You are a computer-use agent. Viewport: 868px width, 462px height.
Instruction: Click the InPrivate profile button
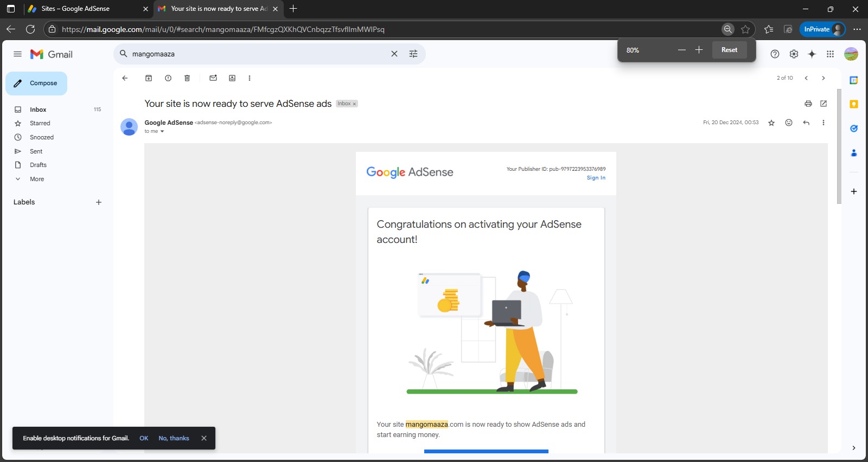822,29
